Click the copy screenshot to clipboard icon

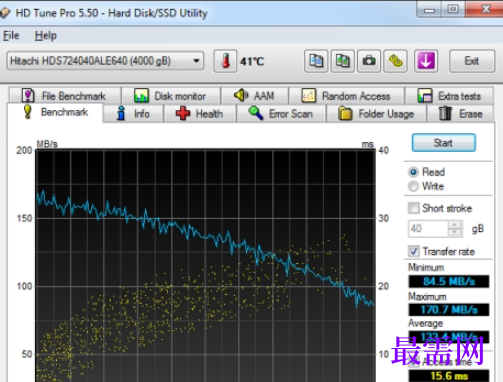point(342,61)
